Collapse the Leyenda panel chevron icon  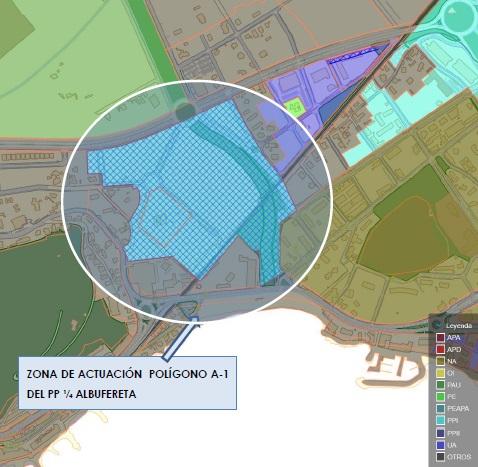437,325
